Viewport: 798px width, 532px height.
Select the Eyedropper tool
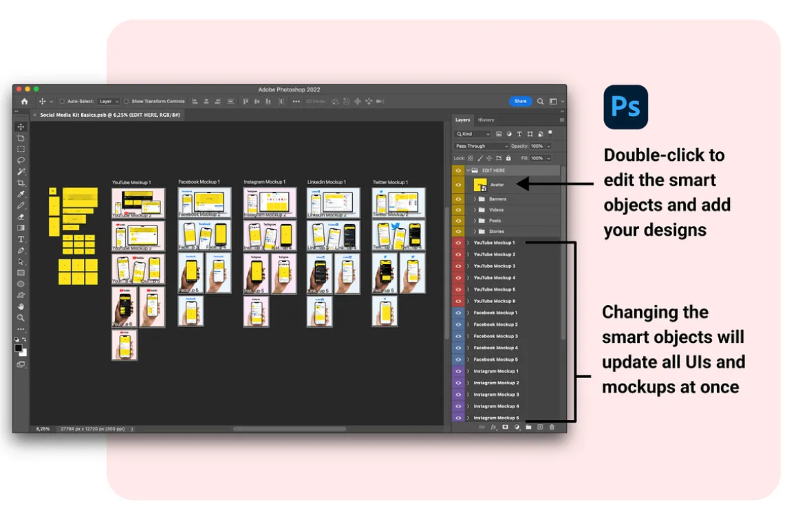coord(21,194)
